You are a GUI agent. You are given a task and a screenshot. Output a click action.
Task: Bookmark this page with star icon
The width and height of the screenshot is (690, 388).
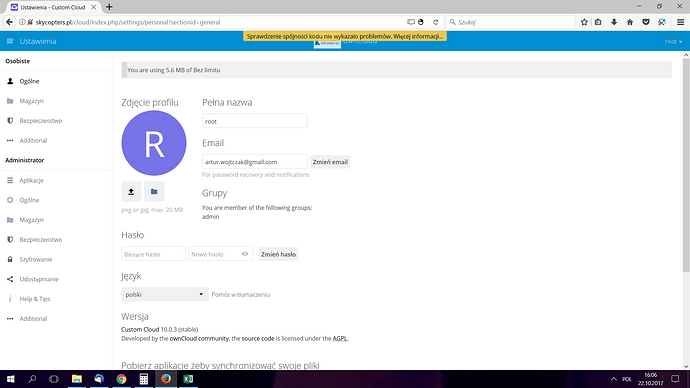point(584,22)
